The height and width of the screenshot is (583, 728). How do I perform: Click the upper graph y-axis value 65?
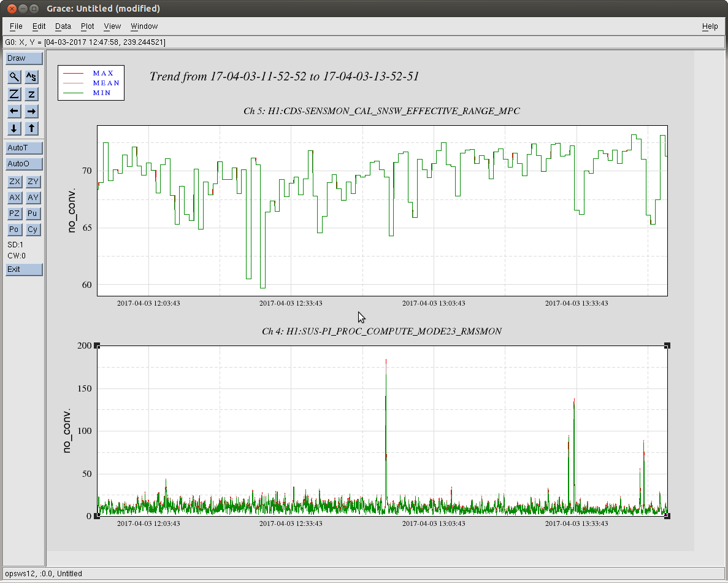(x=87, y=228)
